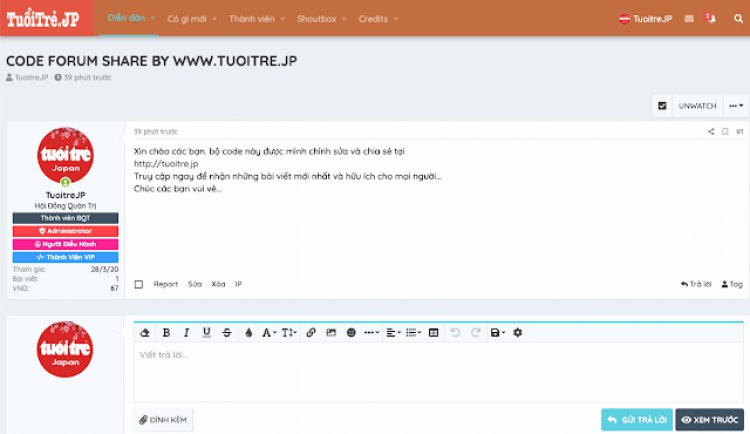Open the font size dropdown
The image size is (750, 434).
point(289,333)
